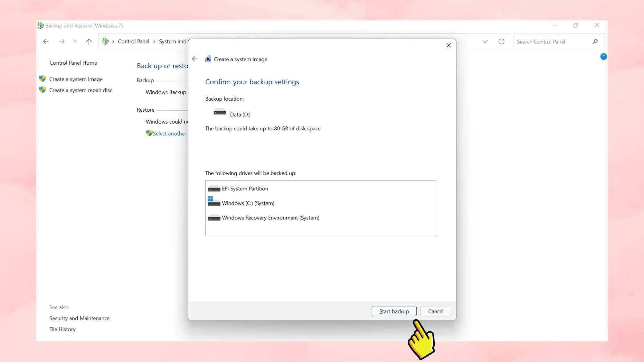
Task: Refresh the Control Panel view
Action: 501,42
